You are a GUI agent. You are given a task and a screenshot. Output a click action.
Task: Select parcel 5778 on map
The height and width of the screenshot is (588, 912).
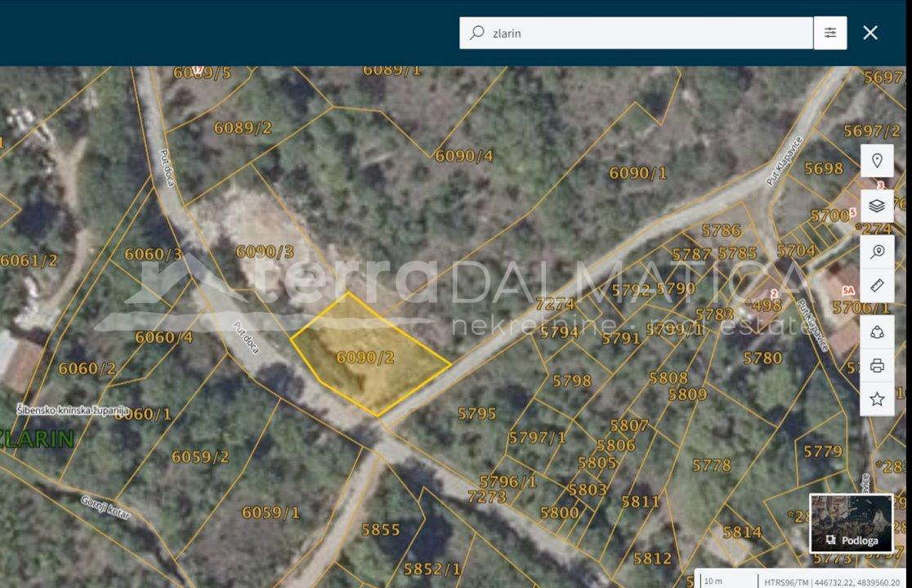point(711,465)
